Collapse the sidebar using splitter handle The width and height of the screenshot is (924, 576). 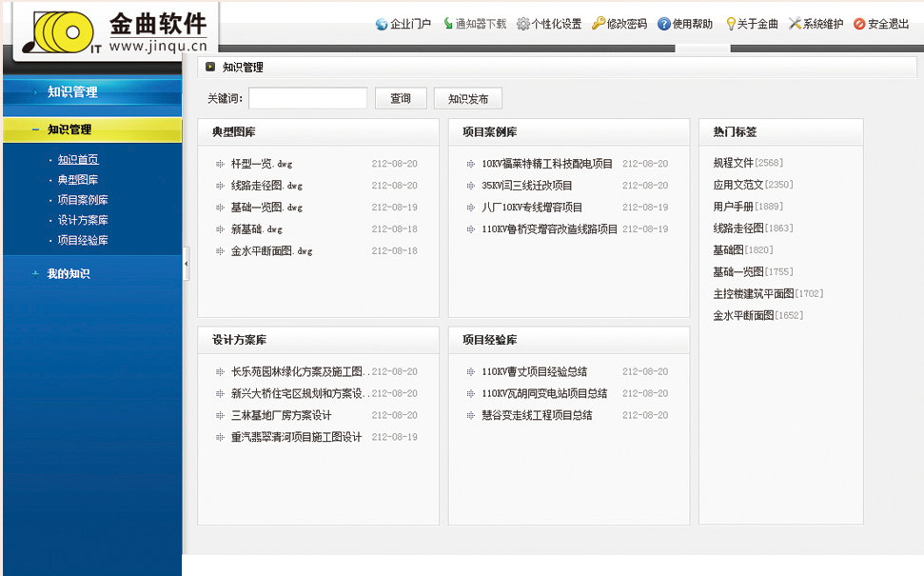[x=187, y=264]
